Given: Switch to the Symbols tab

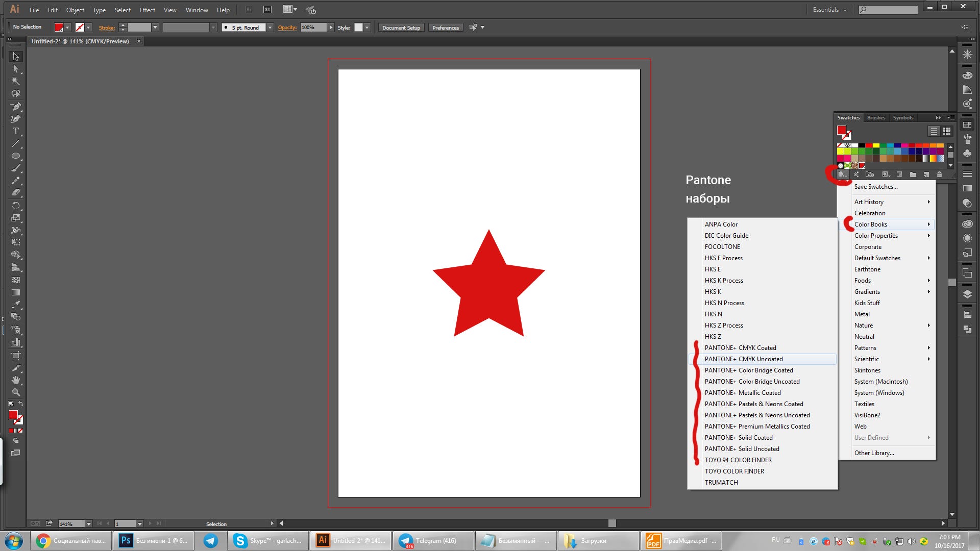Looking at the screenshot, I should point(903,118).
